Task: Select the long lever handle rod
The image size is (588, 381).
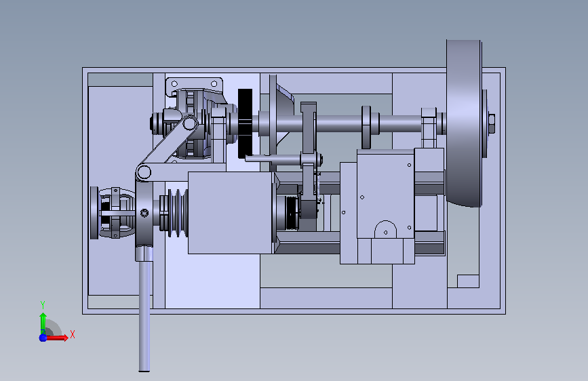Action: [144, 315]
